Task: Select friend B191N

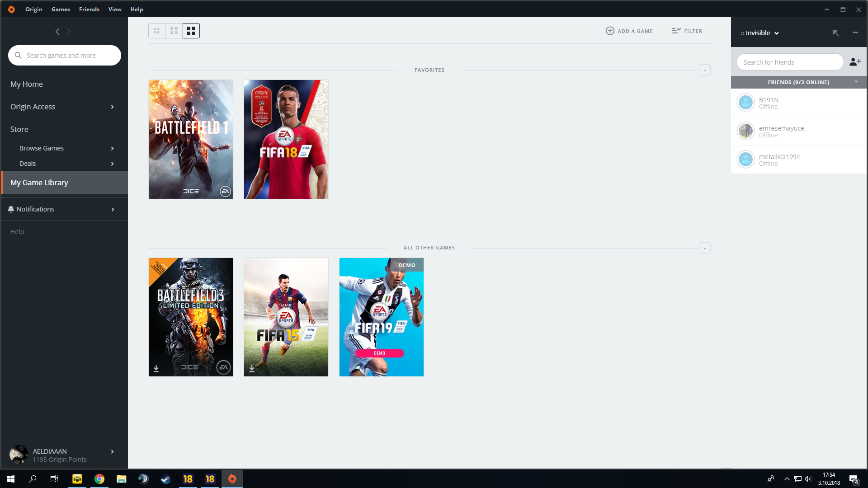Action: pos(799,103)
